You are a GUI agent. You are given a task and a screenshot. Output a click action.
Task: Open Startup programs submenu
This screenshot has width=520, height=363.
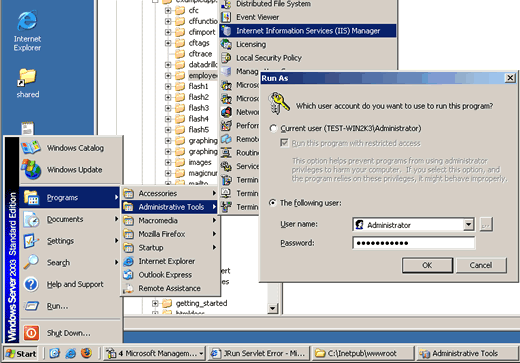coord(170,248)
